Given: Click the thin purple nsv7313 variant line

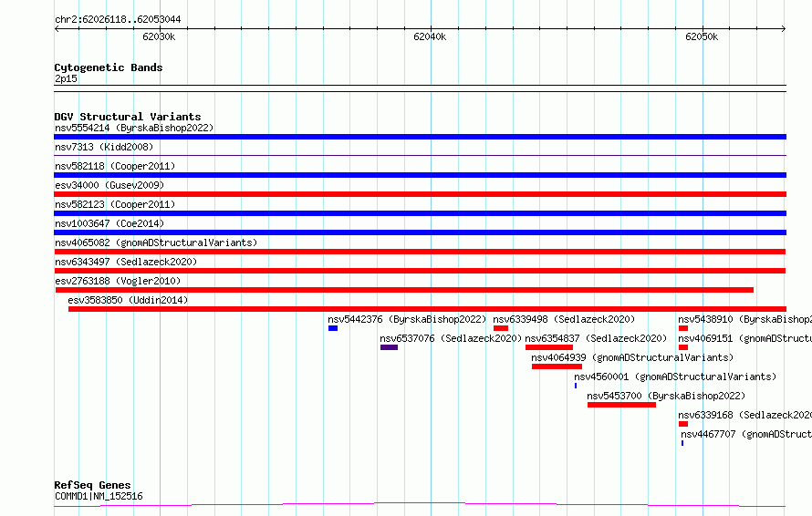Looking at the screenshot, I should [420, 155].
